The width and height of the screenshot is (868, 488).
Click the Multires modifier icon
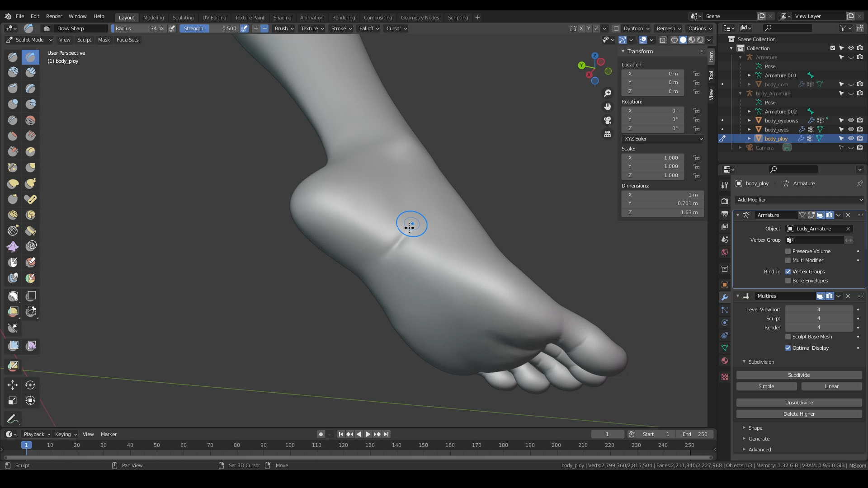(747, 296)
